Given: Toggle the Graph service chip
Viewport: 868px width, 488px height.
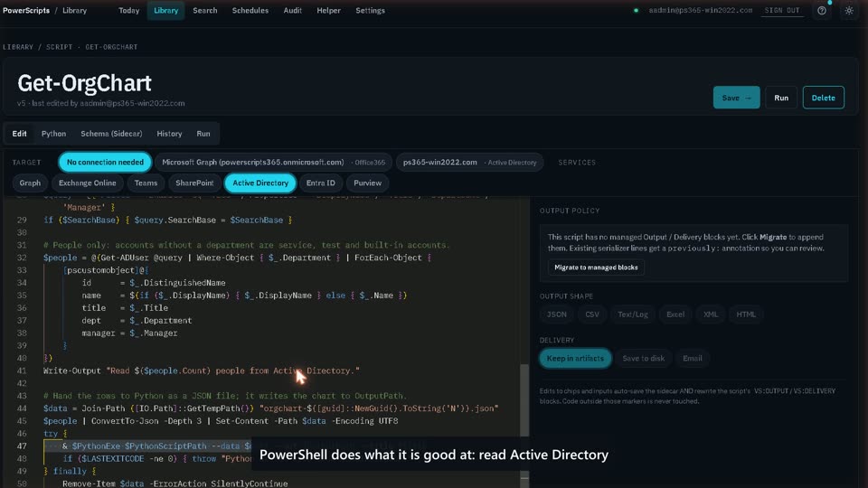Looking at the screenshot, I should [30, 183].
